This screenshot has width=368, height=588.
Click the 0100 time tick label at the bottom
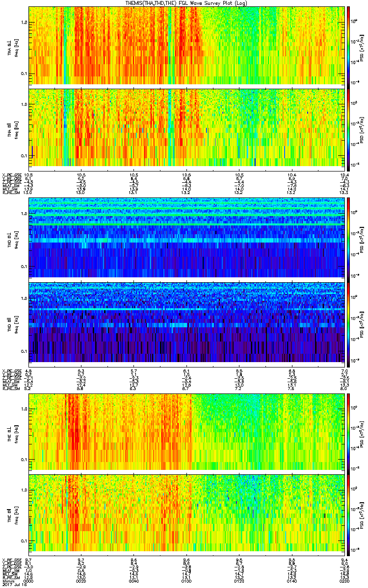pos(186,581)
